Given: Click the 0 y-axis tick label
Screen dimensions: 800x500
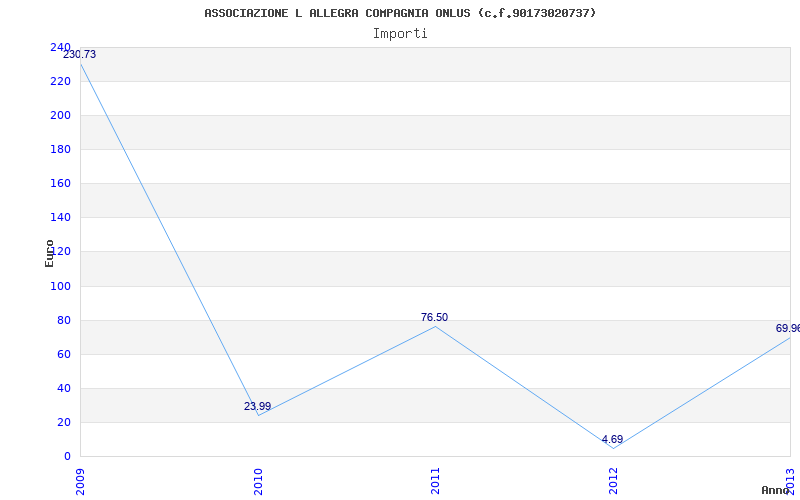Looking at the screenshot, I should (67, 456).
